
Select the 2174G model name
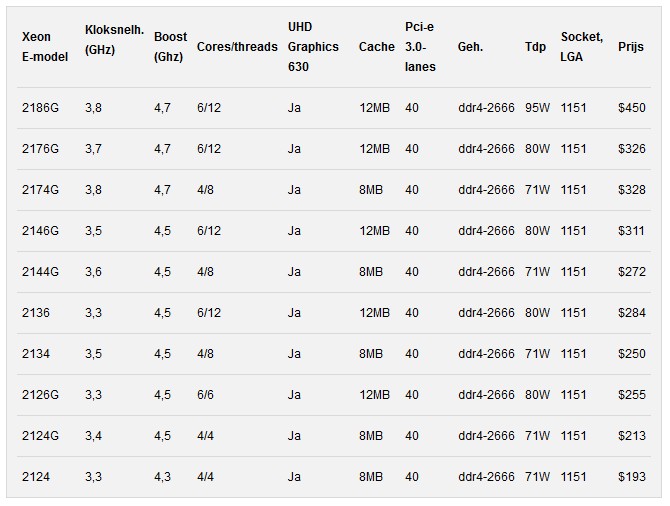pyautogui.click(x=41, y=190)
